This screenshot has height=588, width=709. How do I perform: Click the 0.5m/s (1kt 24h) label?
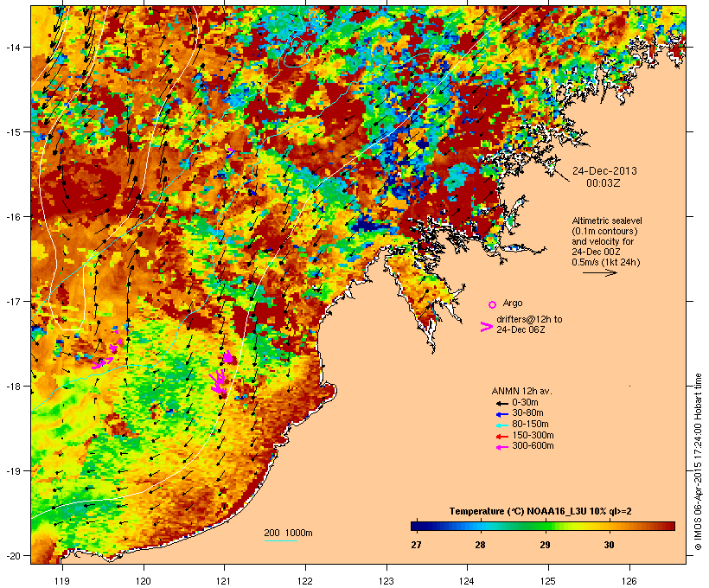click(606, 262)
